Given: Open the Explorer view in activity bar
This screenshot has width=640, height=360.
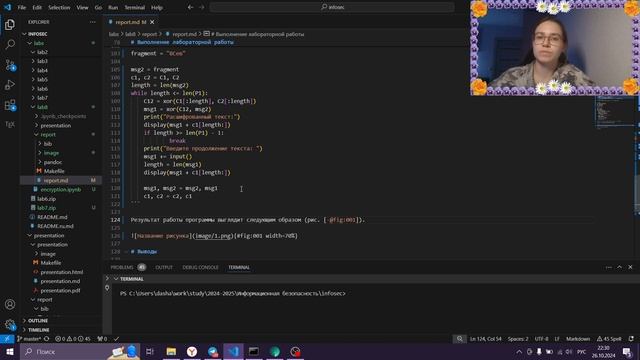Looking at the screenshot, I should (10, 24).
